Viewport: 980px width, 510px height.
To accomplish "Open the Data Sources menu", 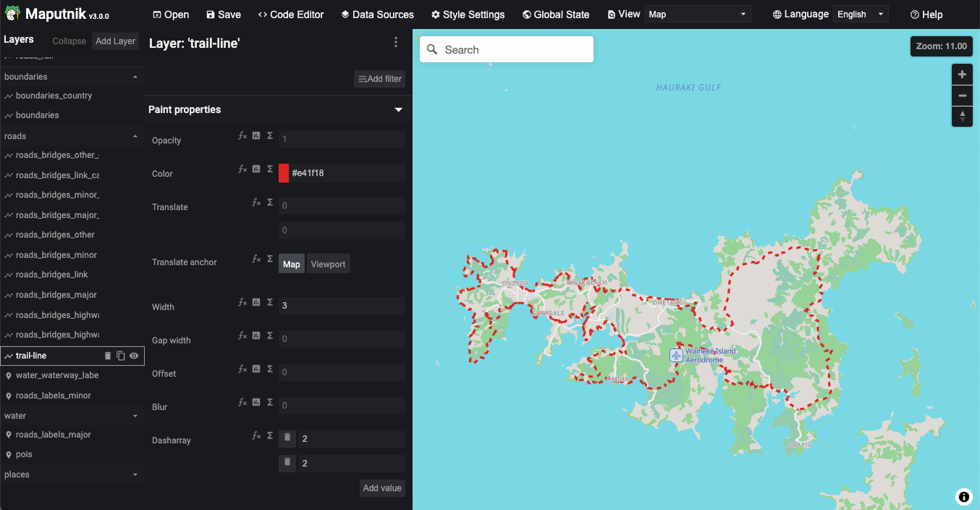I will [x=377, y=14].
